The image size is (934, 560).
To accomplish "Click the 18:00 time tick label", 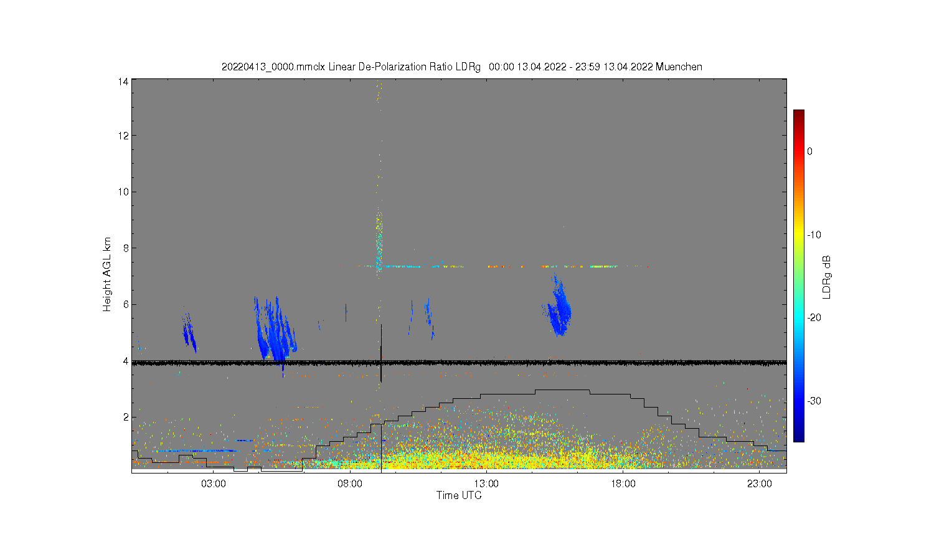I will click(x=623, y=484).
